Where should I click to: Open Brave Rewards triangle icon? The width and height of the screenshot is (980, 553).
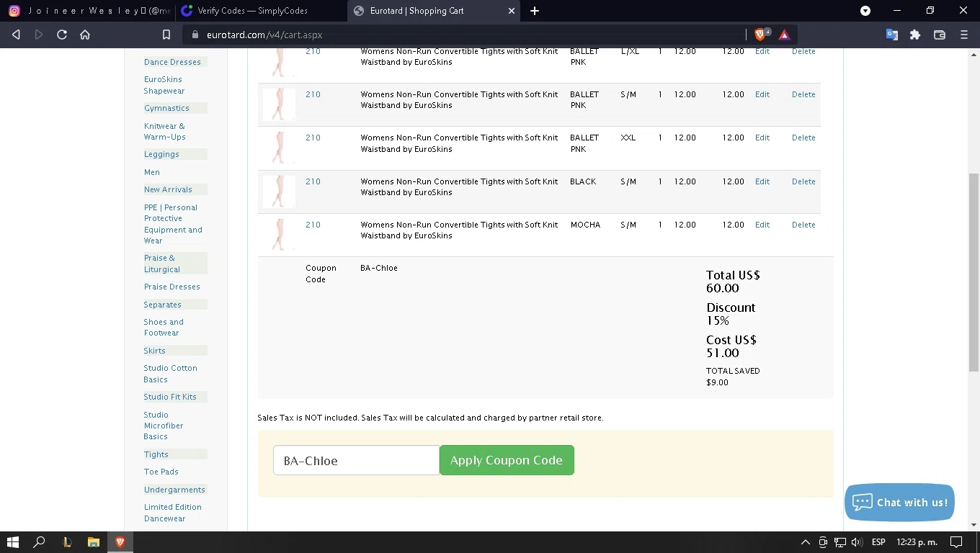(x=785, y=35)
